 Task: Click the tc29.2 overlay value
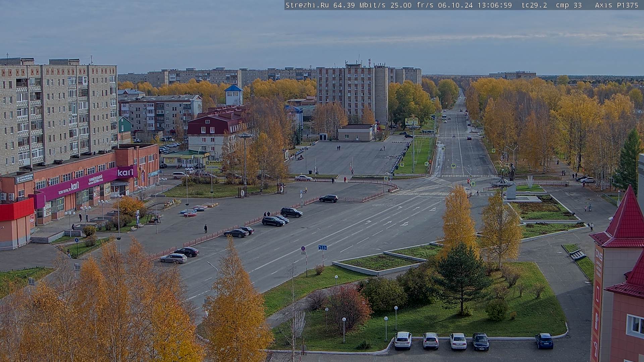[534, 5]
